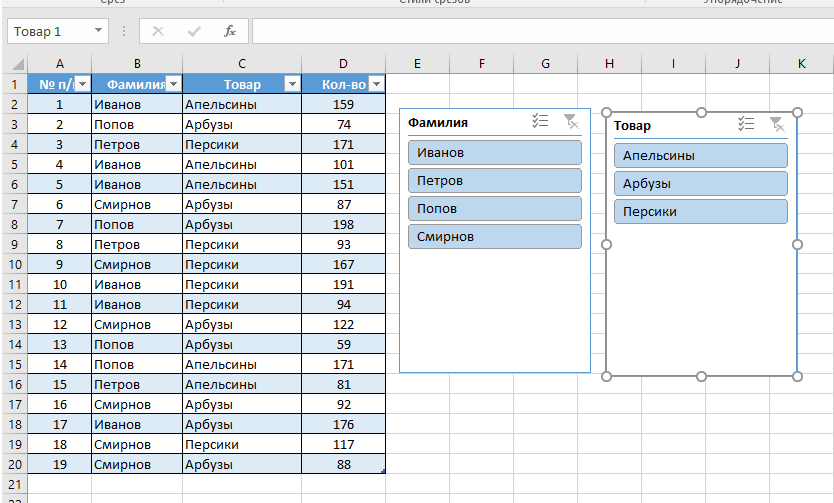Select column B header
This screenshot has height=503, width=834.
[x=137, y=64]
